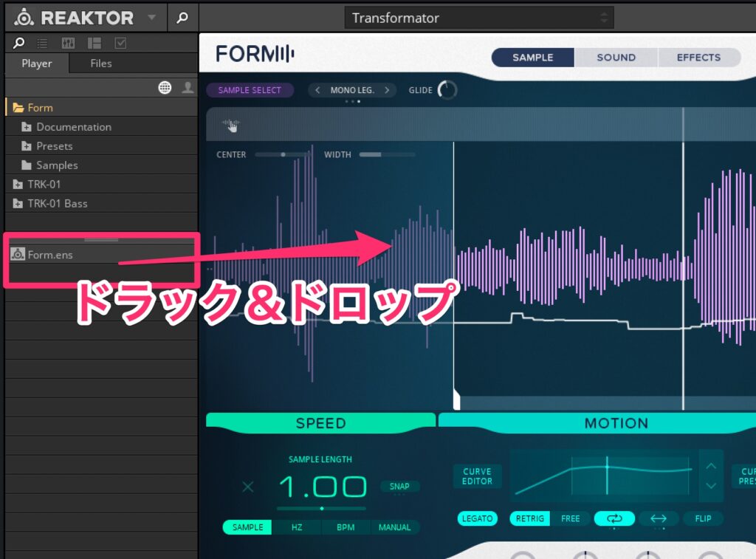The height and width of the screenshot is (559, 756).
Task: Enable the loop playback mode icon
Action: click(614, 518)
